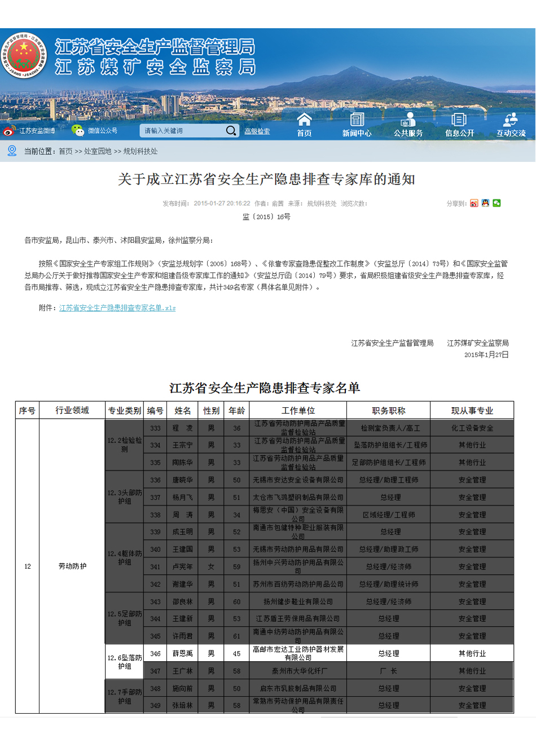Open 互动交流 interaction icon
The width and height of the screenshot is (536, 756).
(x=511, y=120)
